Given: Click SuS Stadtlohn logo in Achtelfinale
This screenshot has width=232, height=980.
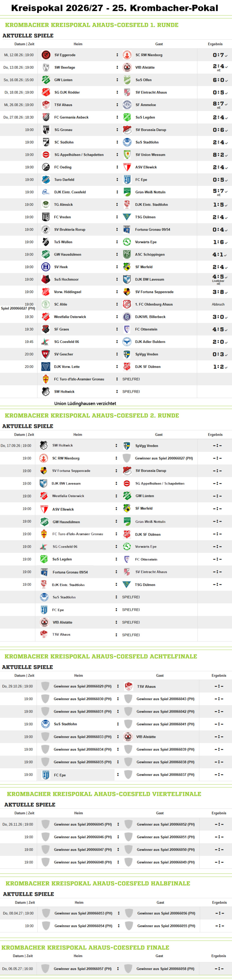Looking at the screenshot, I should pos(45,724).
